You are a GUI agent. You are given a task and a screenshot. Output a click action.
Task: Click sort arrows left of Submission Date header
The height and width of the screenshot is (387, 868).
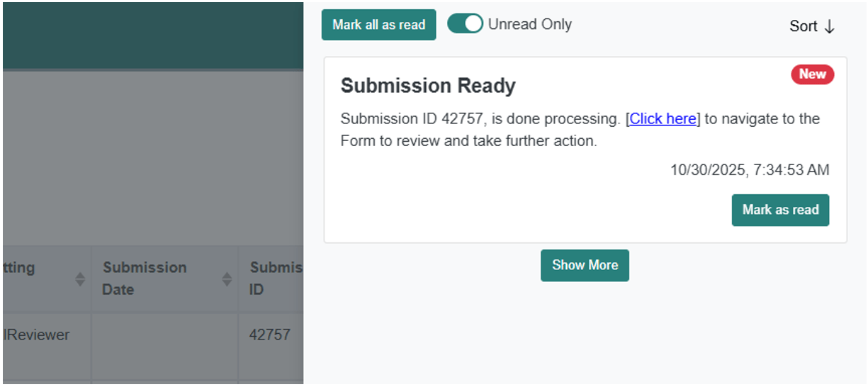(x=80, y=279)
